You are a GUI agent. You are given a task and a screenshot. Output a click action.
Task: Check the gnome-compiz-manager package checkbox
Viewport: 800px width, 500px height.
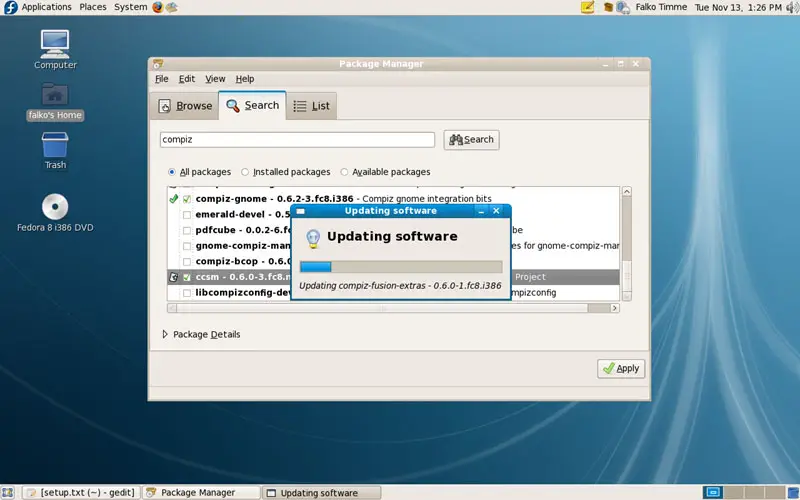187,246
